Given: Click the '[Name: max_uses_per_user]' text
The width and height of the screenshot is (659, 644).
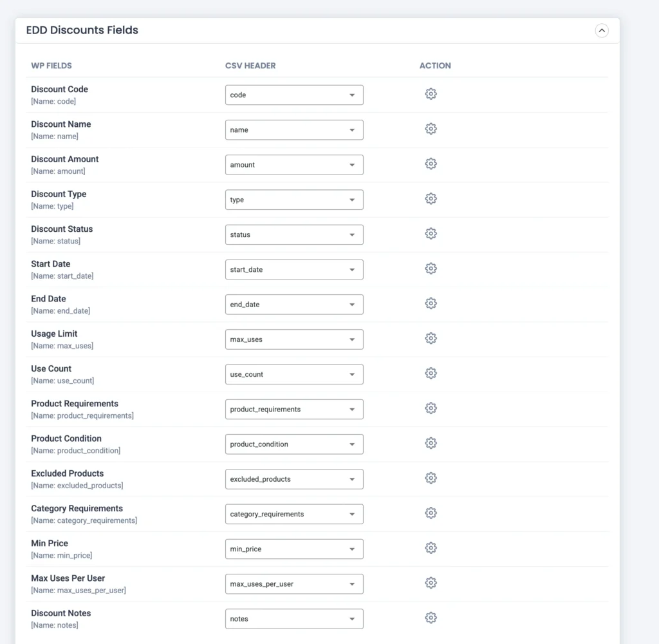Looking at the screenshot, I should pyautogui.click(x=79, y=590).
